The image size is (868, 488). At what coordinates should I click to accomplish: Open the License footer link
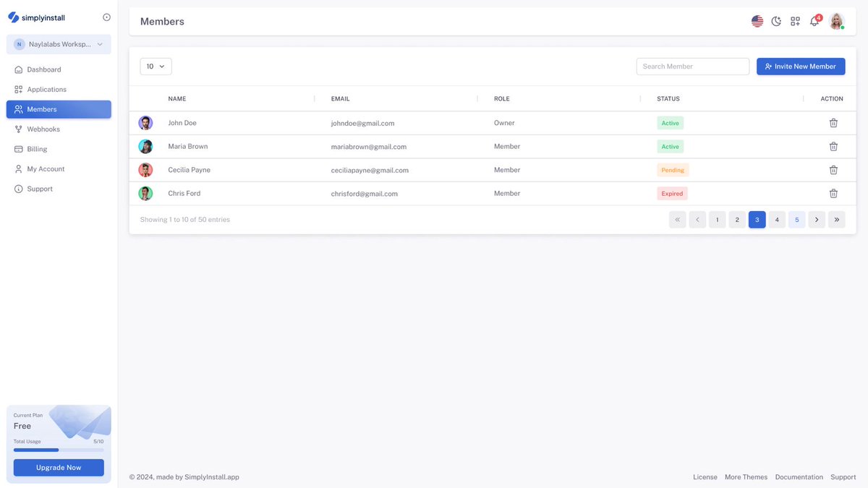coord(705,477)
